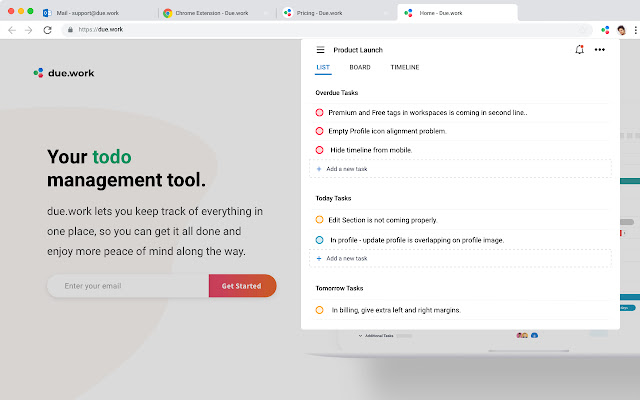640x400 pixels.
Task: Tick the 'Edit Section is not coming properly' circle
Action: point(320,220)
